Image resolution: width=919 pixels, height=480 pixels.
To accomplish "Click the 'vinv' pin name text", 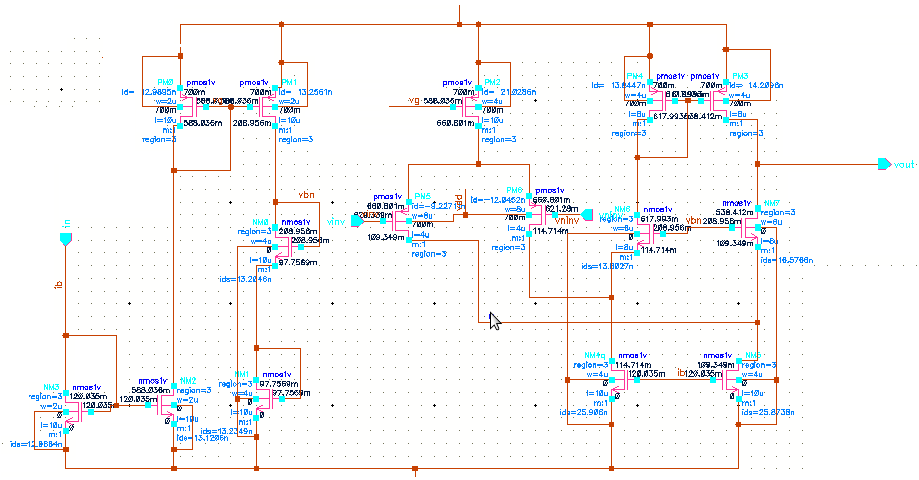I will pos(336,222).
